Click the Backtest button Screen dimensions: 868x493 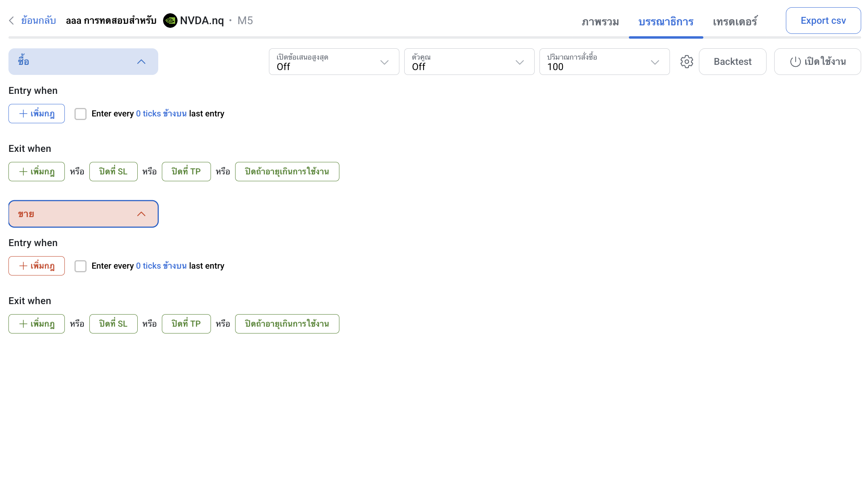[x=732, y=62]
